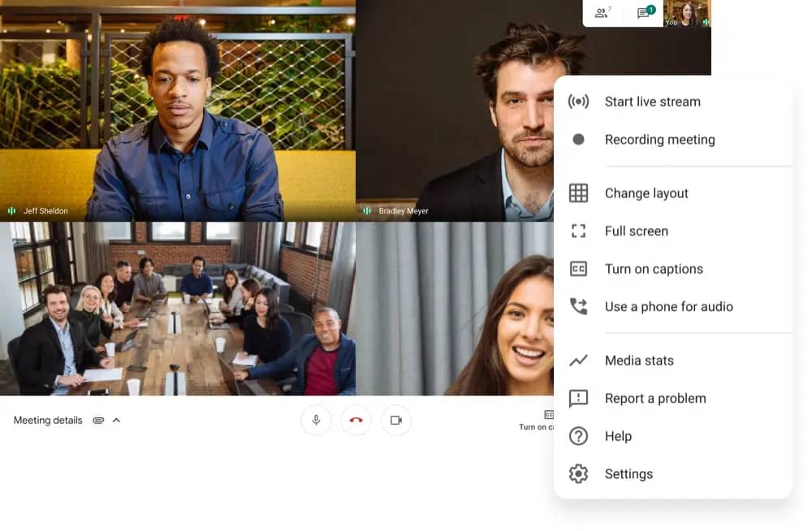Click the recording status dot indicator

tap(578, 139)
